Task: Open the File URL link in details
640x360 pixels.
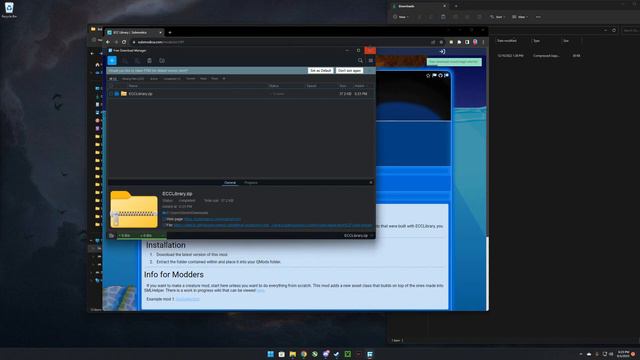Action: pyautogui.click(x=273, y=225)
